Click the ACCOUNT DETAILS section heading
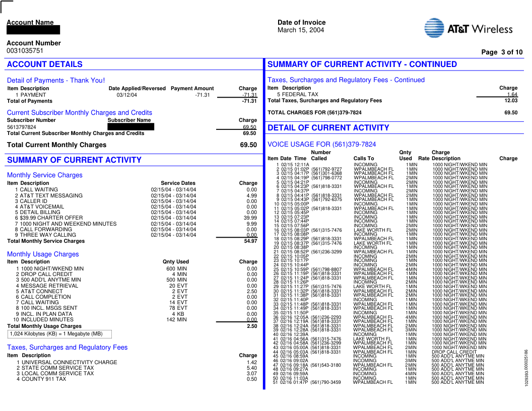The width and height of the screenshot is (532, 411). click(x=45, y=64)
